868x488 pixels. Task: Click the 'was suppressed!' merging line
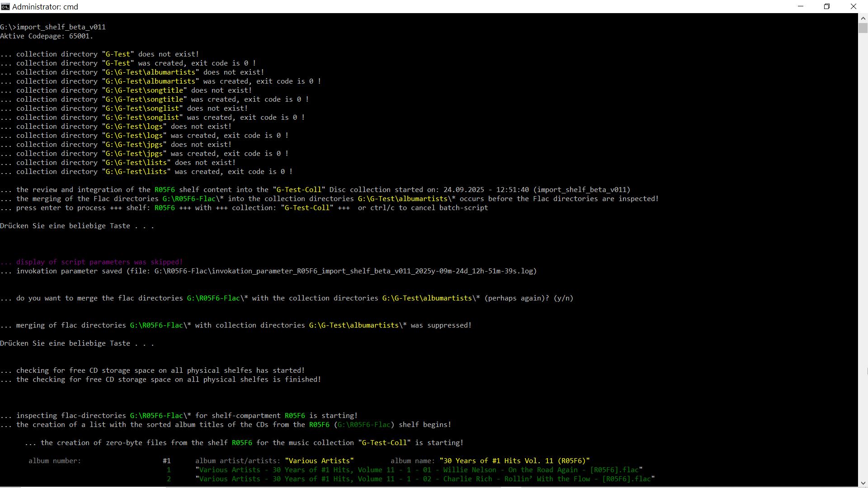pyautogui.click(x=441, y=325)
